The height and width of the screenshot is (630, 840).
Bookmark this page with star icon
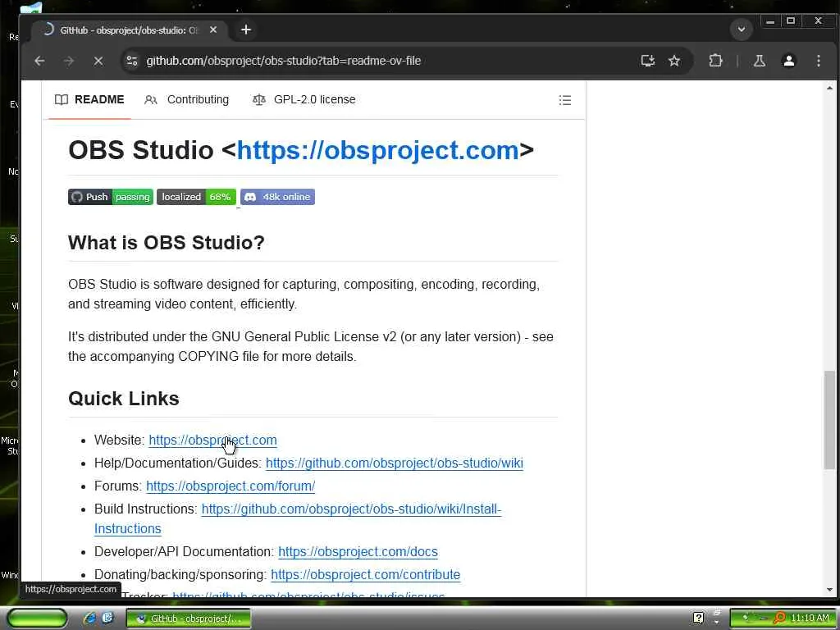click(674, 61)
